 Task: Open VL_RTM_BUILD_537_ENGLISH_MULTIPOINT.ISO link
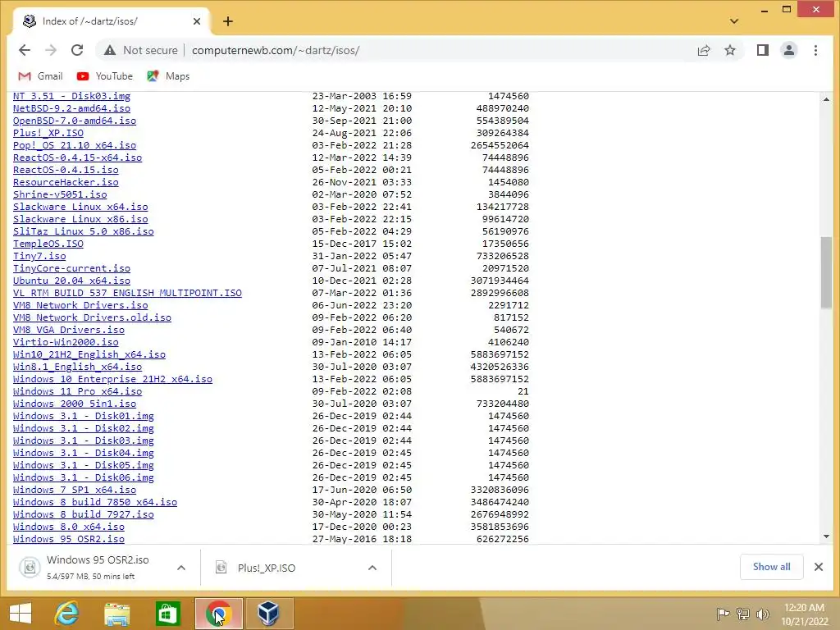click(127, 293)
